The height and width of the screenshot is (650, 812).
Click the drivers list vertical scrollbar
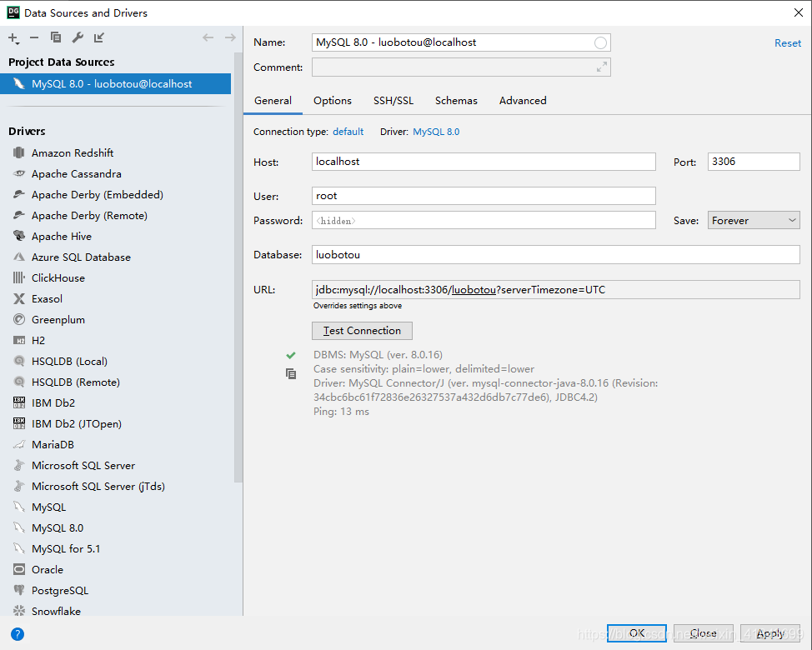click(x=238, y=267)
